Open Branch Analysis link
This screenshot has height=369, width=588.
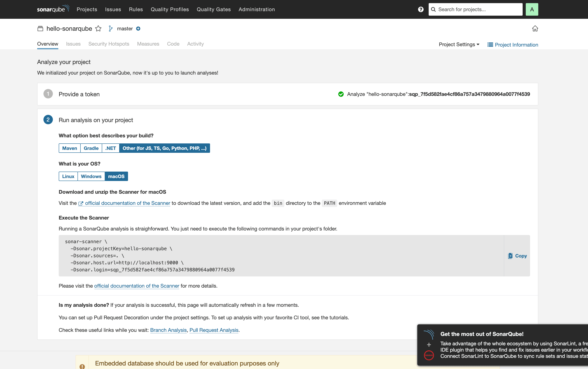pos(168,330)
